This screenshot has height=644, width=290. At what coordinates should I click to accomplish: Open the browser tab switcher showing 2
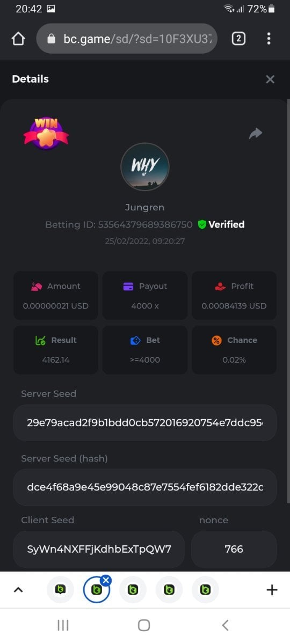tap(238, 38)
